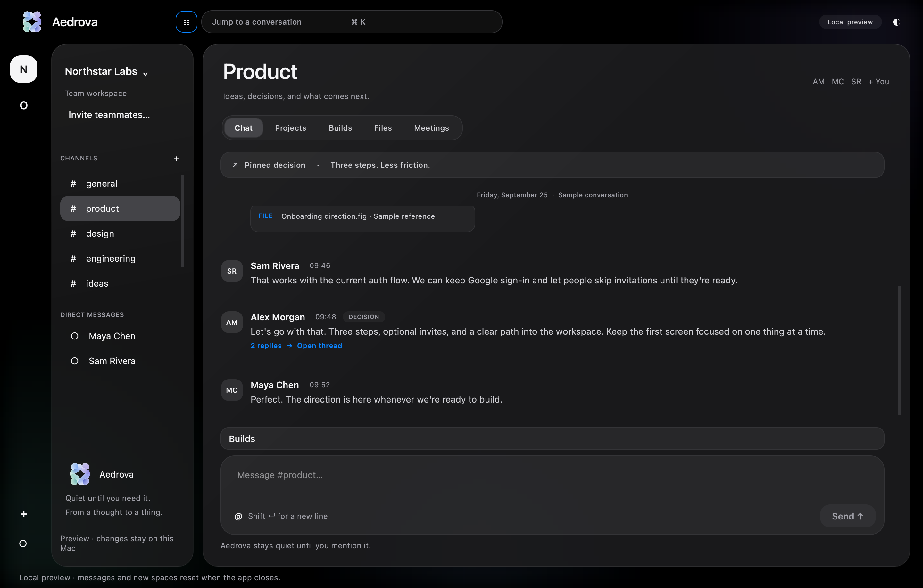This screenshot has width=923, height=588.
Task: Open the direct message with Maya Chen
Action: 120,336
